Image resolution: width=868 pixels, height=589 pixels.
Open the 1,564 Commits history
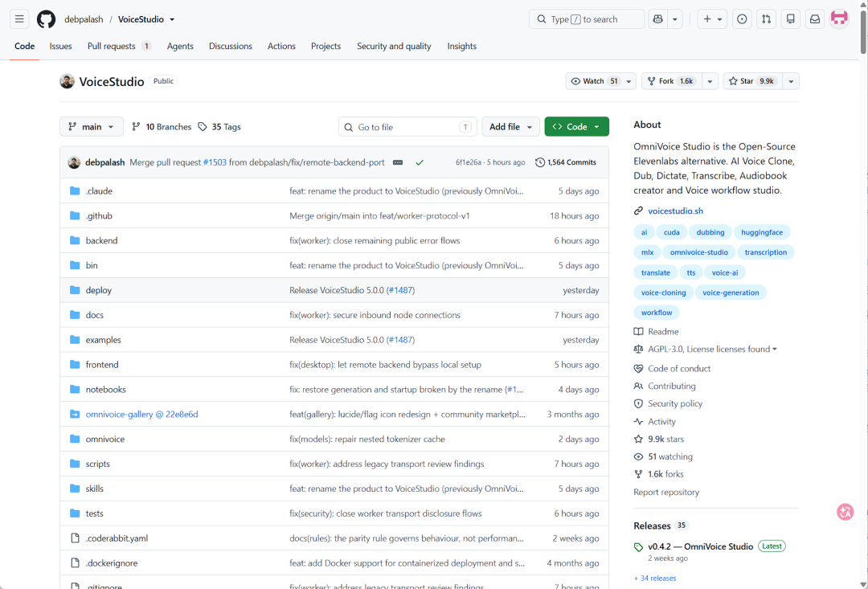click(x=566, y=162)
